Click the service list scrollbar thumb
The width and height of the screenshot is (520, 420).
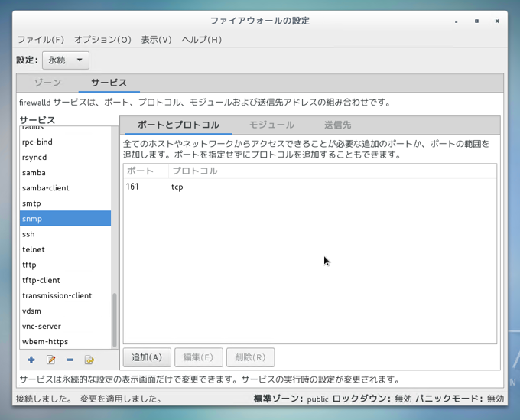(115, 320)
